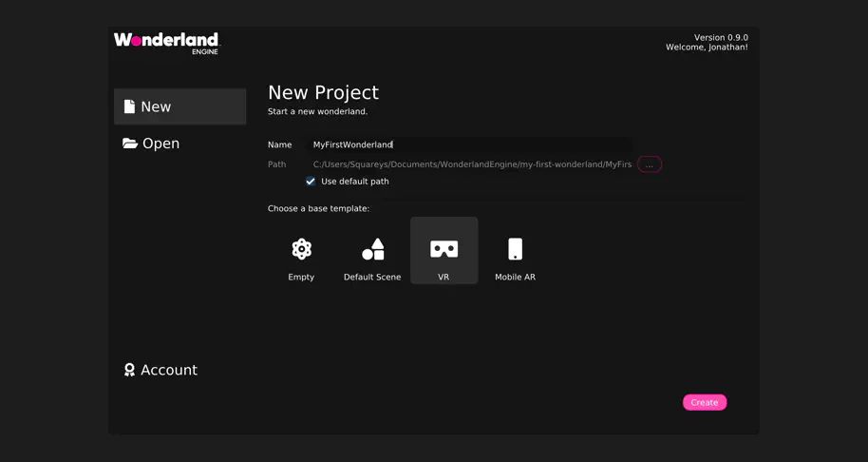
Task: Click the 'Mobile AR' template label
Action: (515, 278)
